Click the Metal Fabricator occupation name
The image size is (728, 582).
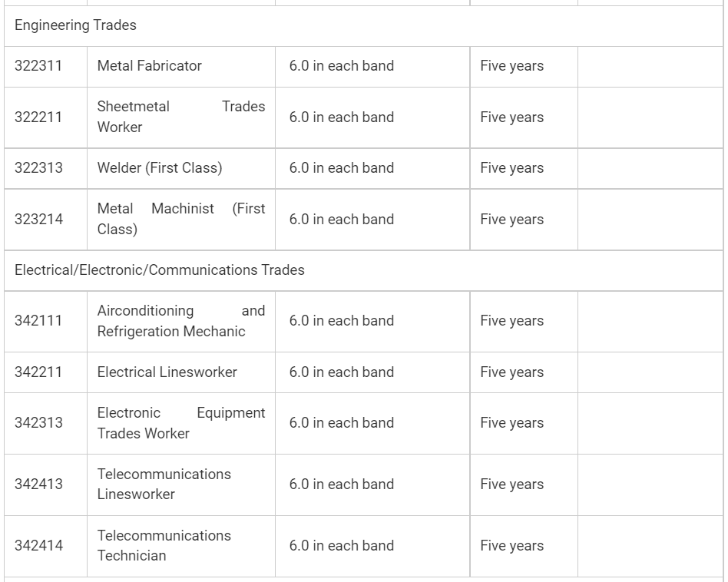pyautogui.click(x=149, y=66)
